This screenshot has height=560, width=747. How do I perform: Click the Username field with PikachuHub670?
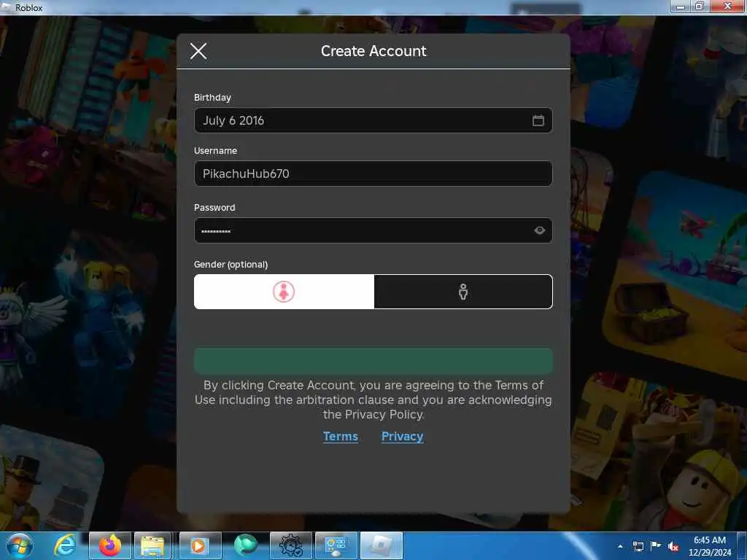tap(373, 174)
